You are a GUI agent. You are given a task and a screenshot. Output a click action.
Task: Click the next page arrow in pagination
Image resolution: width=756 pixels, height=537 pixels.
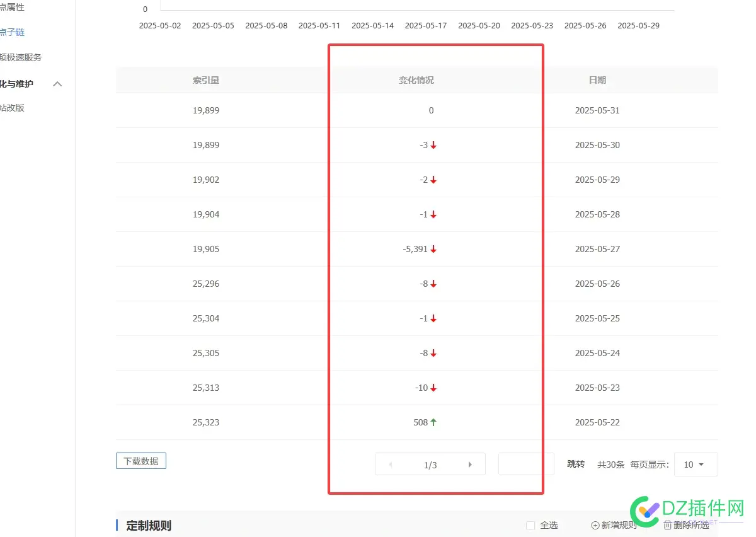pos(470,464)
